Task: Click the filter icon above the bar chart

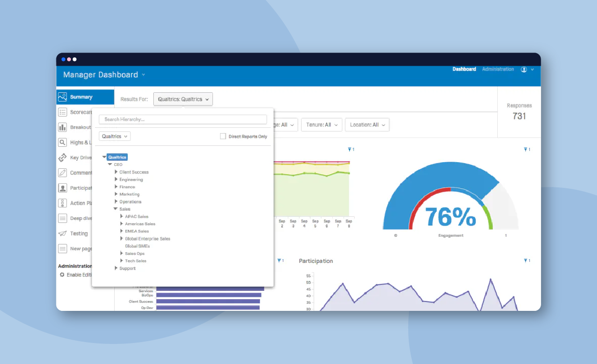Action: pyautogui.click(x=279, y=261)
